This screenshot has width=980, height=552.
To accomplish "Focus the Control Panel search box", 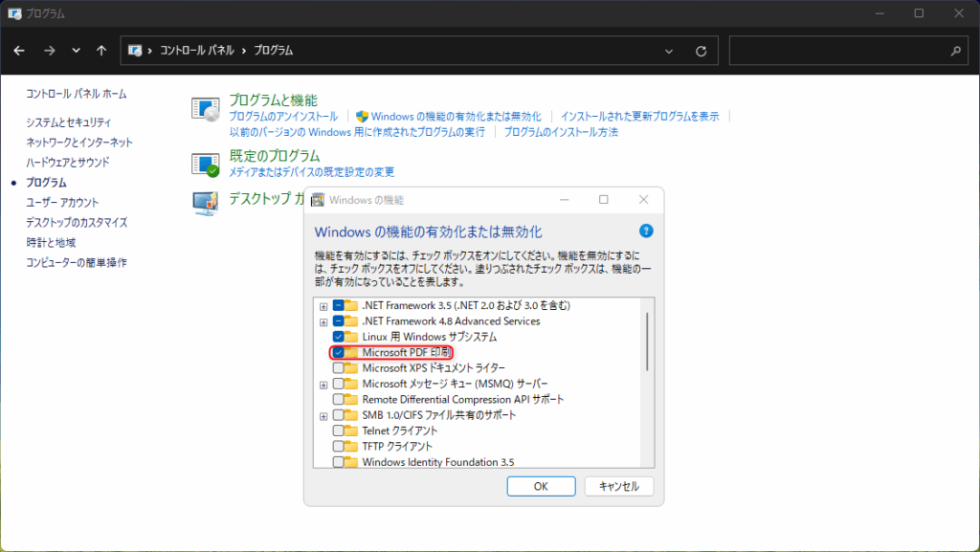I will coord(847,51).
